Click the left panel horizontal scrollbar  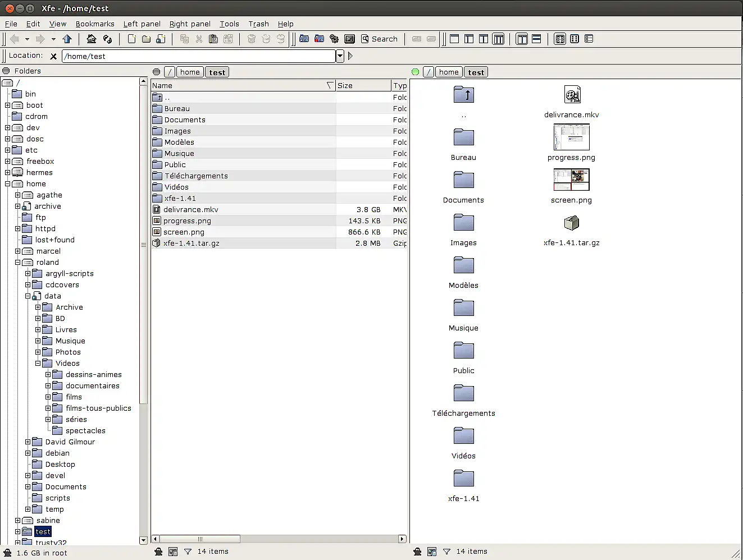(200, 539)
